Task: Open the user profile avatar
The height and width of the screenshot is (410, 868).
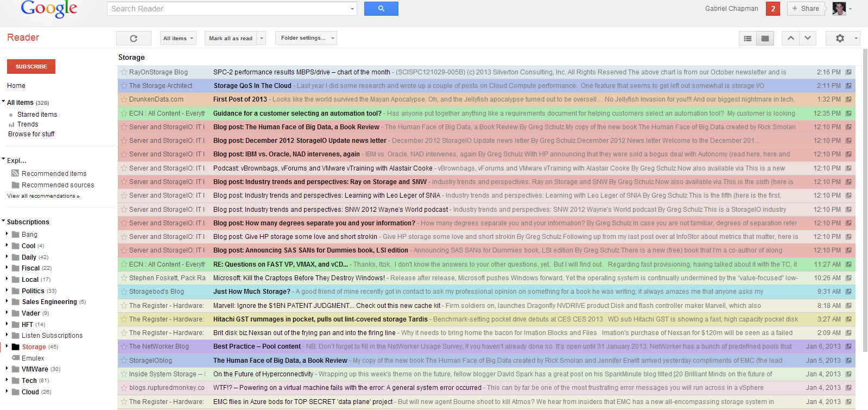Action: tap(839, 9)
